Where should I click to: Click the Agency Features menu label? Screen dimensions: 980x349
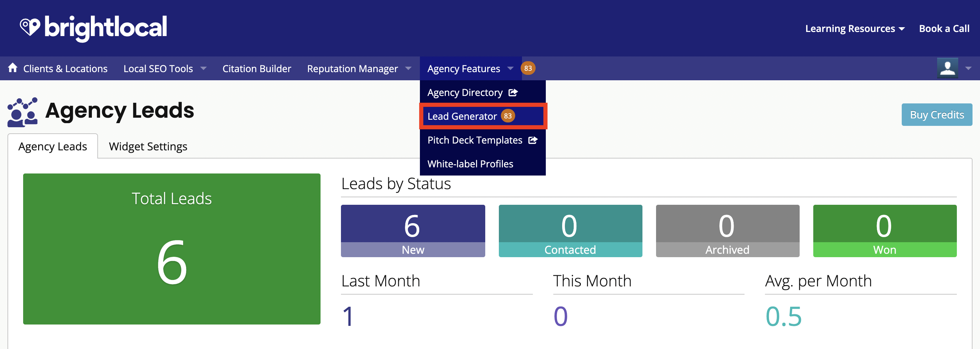point(463,68)
